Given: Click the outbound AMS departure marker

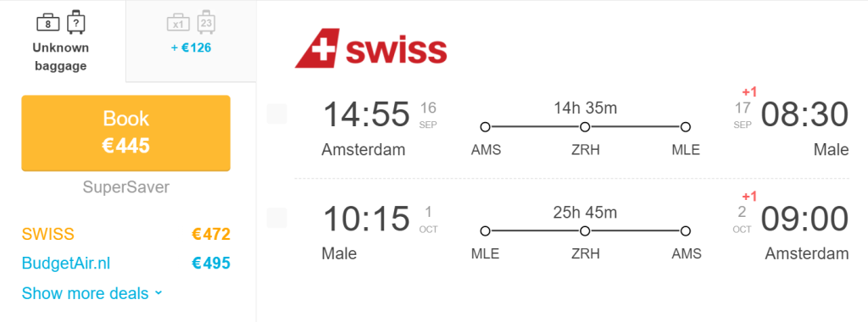Looking at the screenshot, I should [x=486, y=127].
